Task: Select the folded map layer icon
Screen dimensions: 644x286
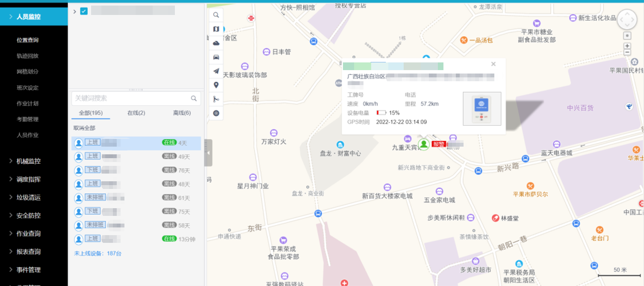Action: [216, 29]
